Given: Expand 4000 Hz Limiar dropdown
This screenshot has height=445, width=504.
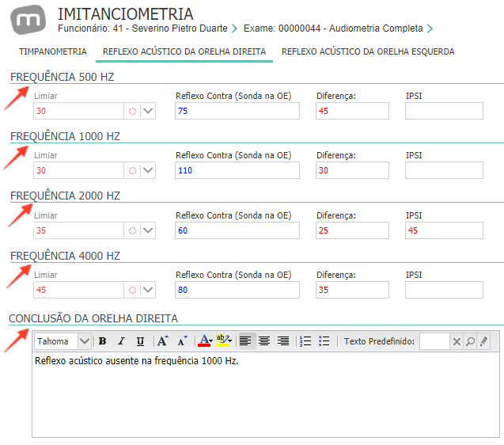Looking at the screenshot, I should pyautogui.click(x=148, y=290).
